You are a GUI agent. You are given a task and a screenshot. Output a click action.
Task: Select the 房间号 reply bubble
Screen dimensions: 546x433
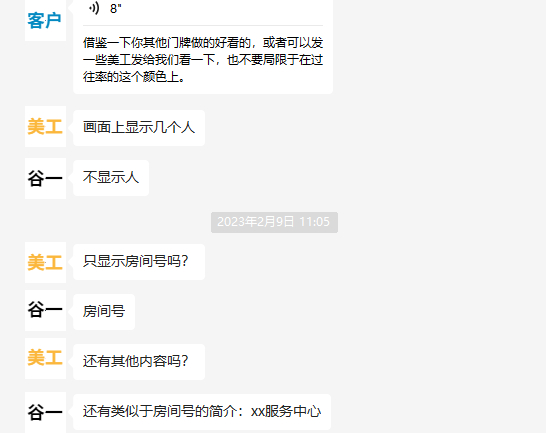(104, 311)
